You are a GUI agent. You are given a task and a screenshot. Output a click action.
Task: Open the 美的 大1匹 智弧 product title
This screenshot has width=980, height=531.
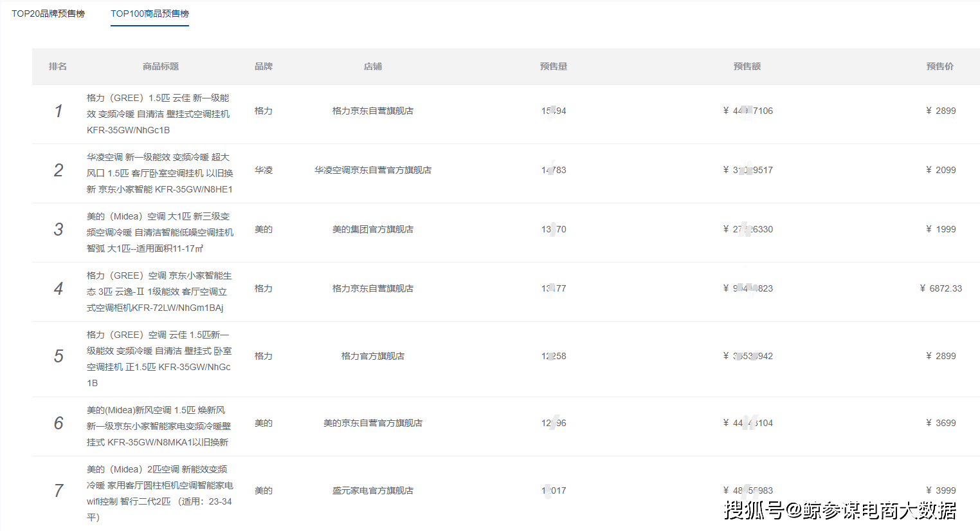coord(160,232)
